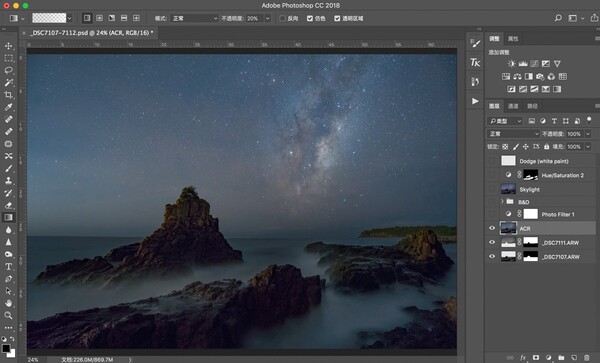Select the Lasso tool
The width and height of the screenshot is (600, 363).
click(x=8, y=70)
